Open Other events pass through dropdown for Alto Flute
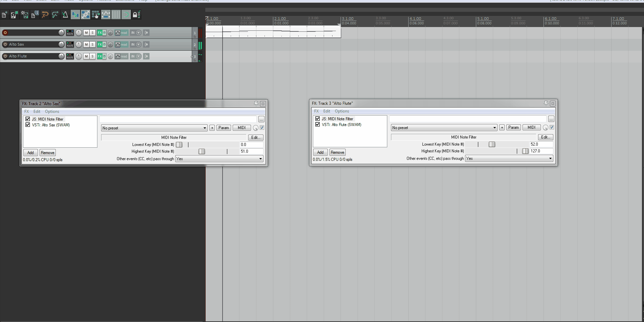Viewport: 644px width, 322px height. click(509, 158)
